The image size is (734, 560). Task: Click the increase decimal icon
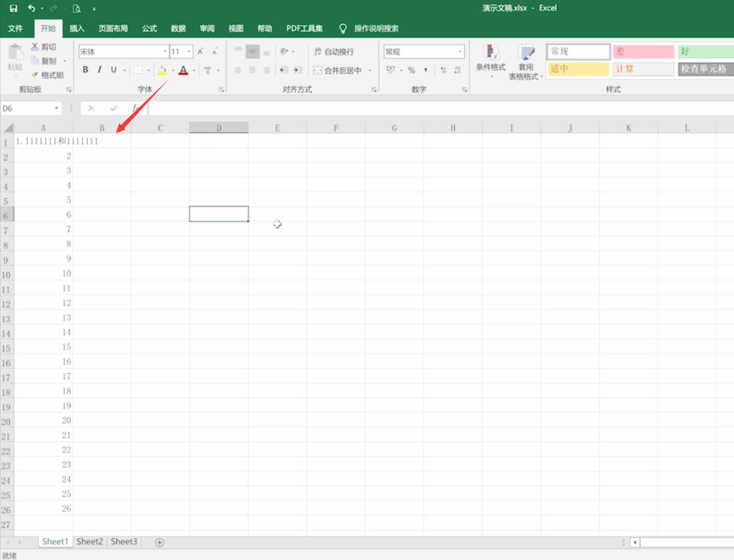(444, 70)
